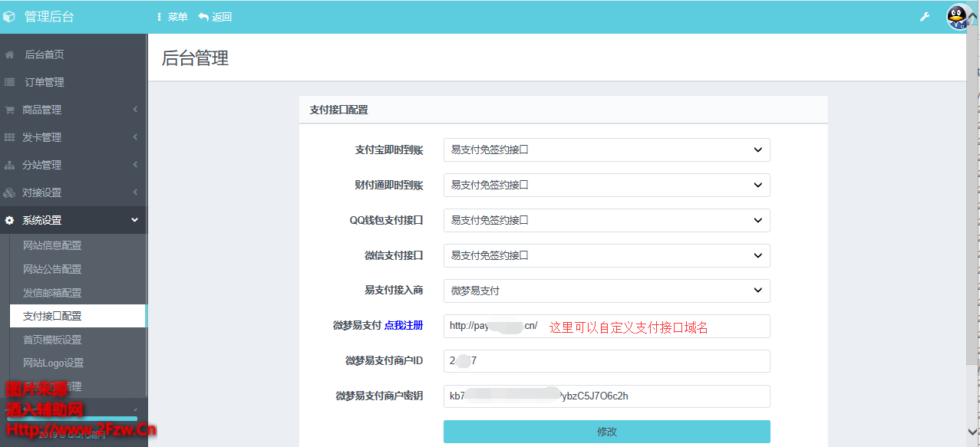Click the 返回 back button in header
Screen dimensions: 980x447
click(x=215, y=17)
